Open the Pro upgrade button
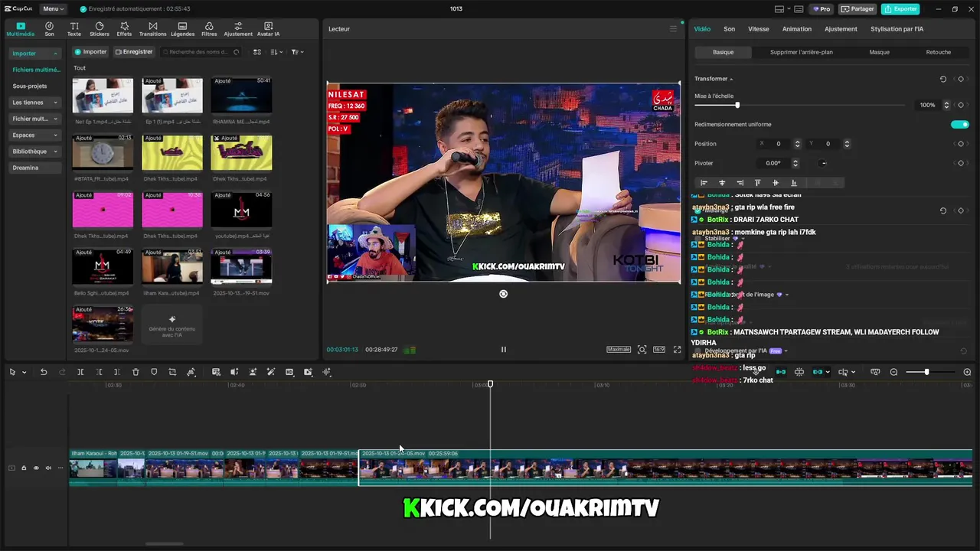 821,8
